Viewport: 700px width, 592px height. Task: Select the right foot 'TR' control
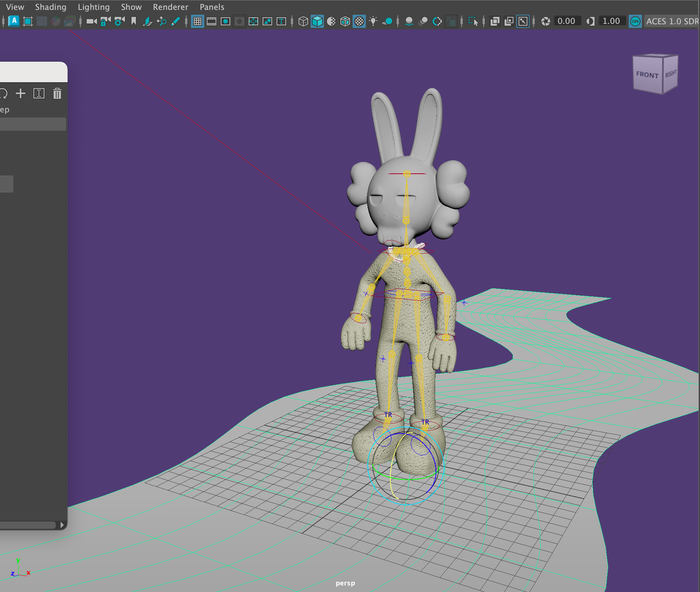(425, 422)
